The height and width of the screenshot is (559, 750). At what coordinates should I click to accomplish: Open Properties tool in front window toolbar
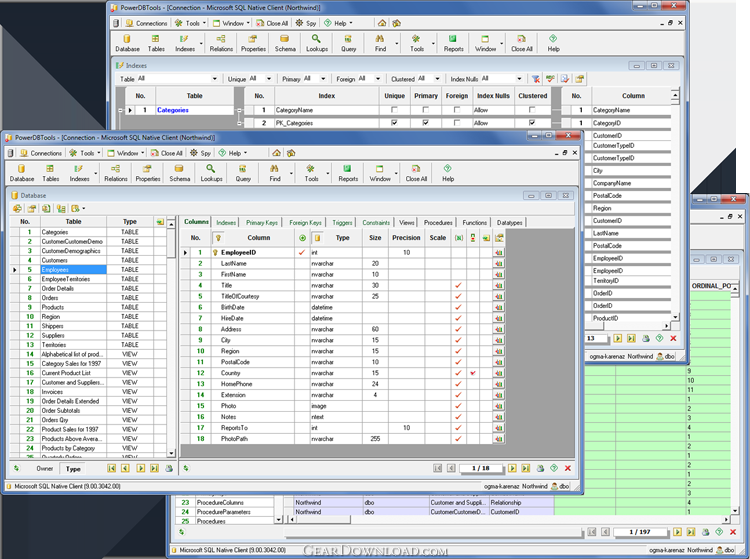pos(148,173)
